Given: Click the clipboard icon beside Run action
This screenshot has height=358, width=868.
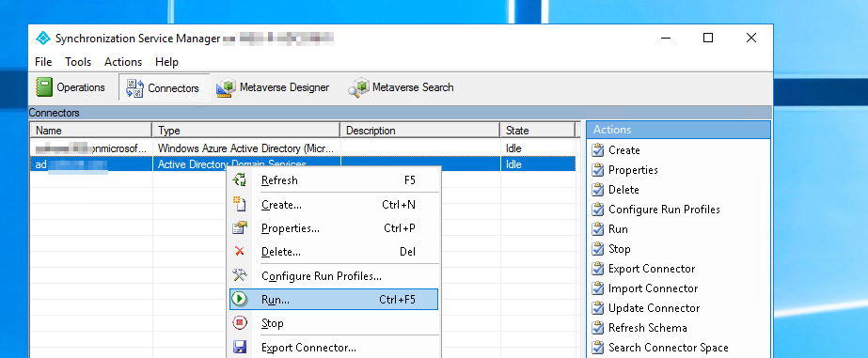Looking at the screenshot, I should pyautogui.click(x=597, y=229).
